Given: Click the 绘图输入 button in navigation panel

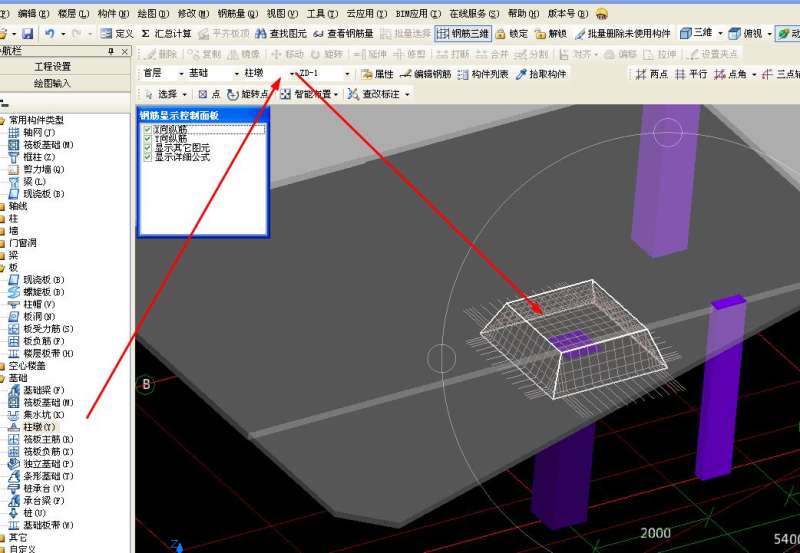Looking at the screenshot, I should pyautogui.click(x=52, y=83).
